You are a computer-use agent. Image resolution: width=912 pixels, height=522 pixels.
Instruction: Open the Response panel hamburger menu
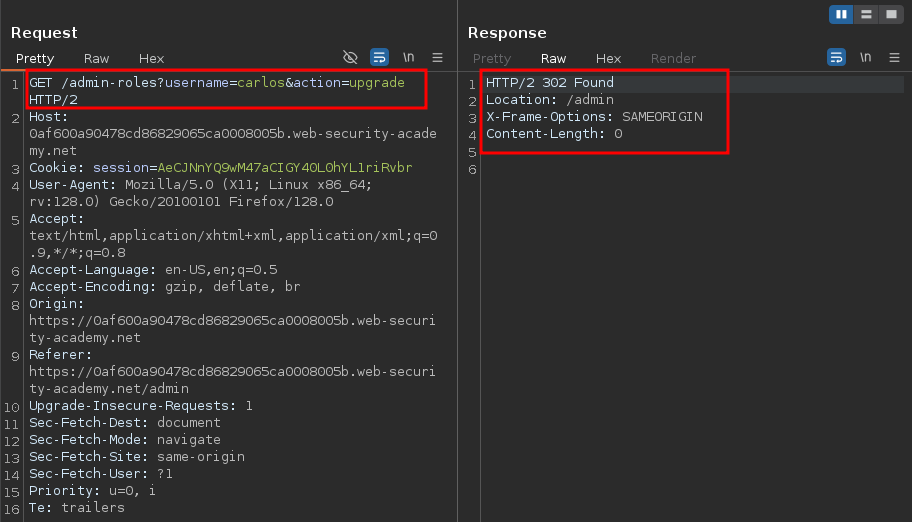894,57
